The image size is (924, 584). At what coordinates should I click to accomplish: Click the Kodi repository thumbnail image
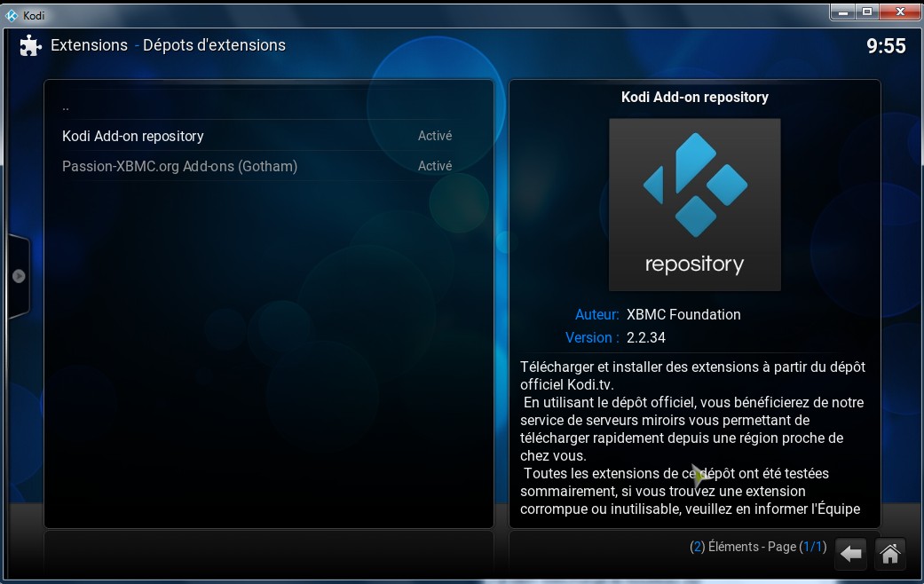tap(695, 204)
